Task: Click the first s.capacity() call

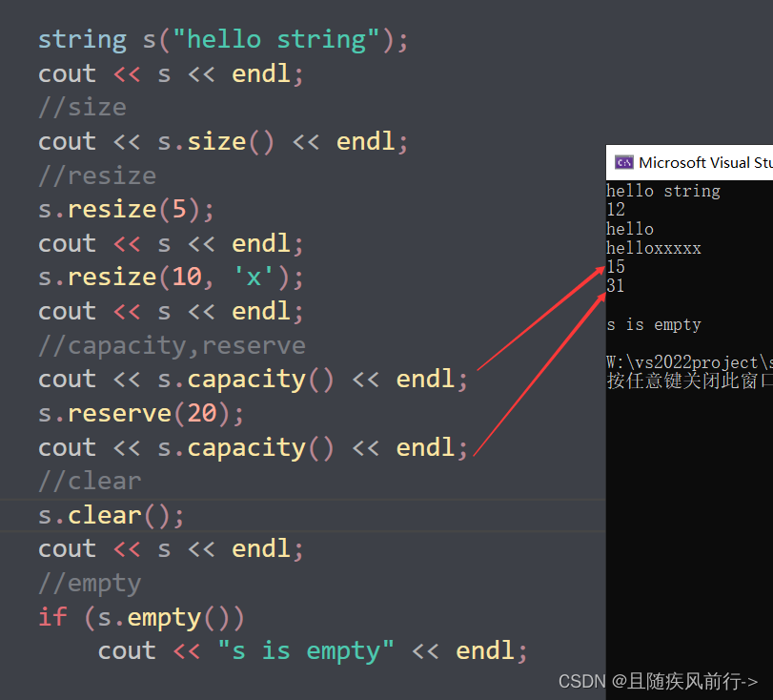Action: pyautogui.click(x=245, y=379)
